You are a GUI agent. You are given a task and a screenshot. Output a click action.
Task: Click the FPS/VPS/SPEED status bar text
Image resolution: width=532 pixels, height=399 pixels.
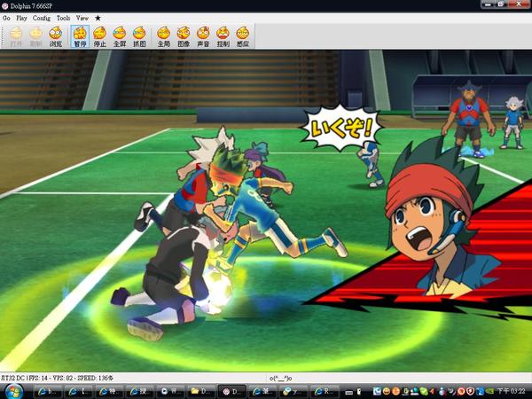[x=57, y=378]
